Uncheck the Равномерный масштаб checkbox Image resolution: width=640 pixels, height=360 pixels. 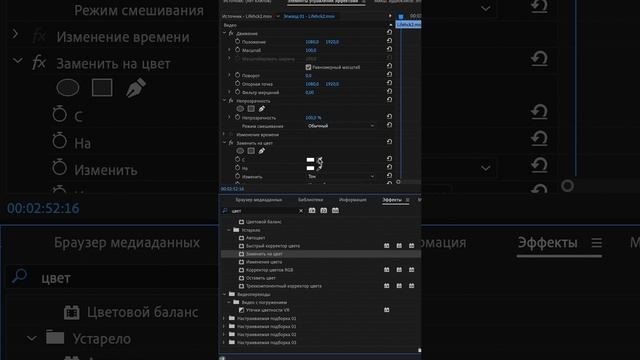point(308,67)
